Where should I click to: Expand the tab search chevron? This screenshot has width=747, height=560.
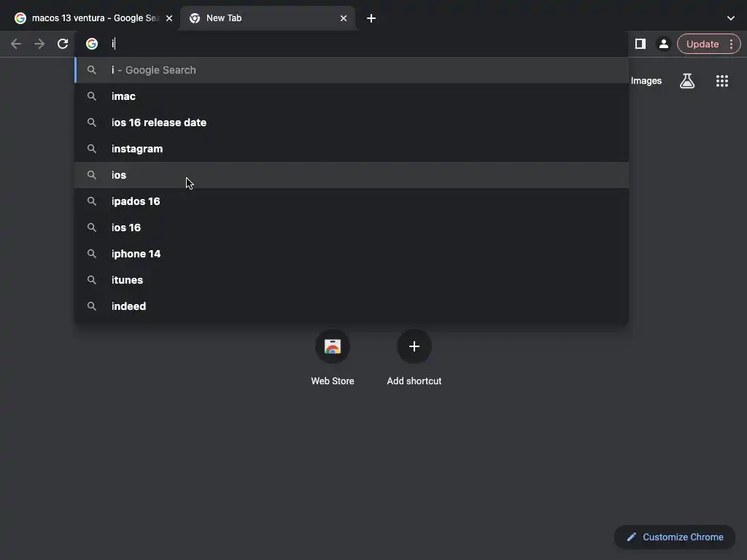click(x=731, y=18)
